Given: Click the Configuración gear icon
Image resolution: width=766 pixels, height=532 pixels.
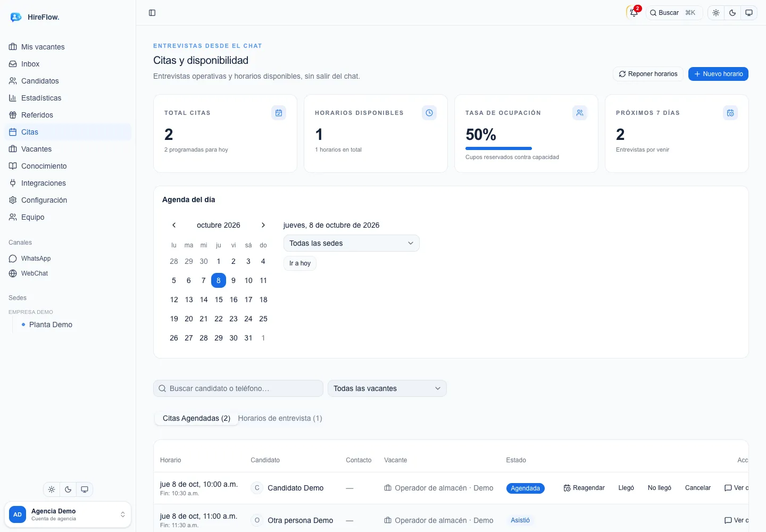Looking at the screenshot, I should click(x=13, y=200).
